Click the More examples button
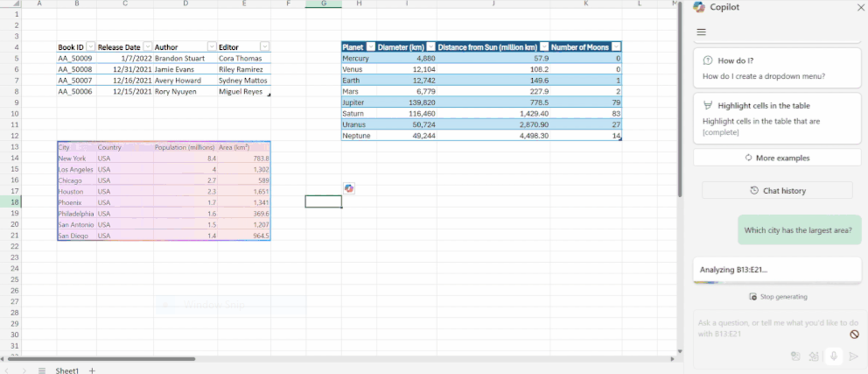The width and height of the screenshot is (868, 374). pos(777,159)
